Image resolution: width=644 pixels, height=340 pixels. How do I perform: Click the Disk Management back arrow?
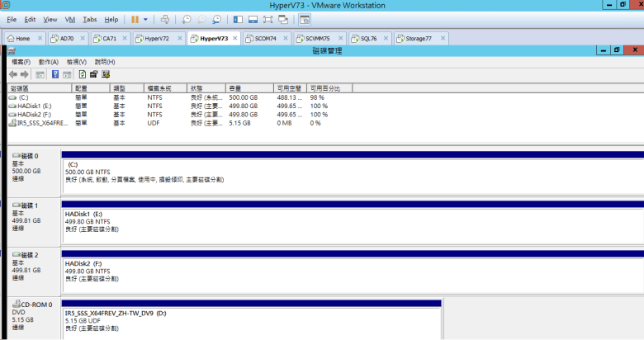(13, 74)
